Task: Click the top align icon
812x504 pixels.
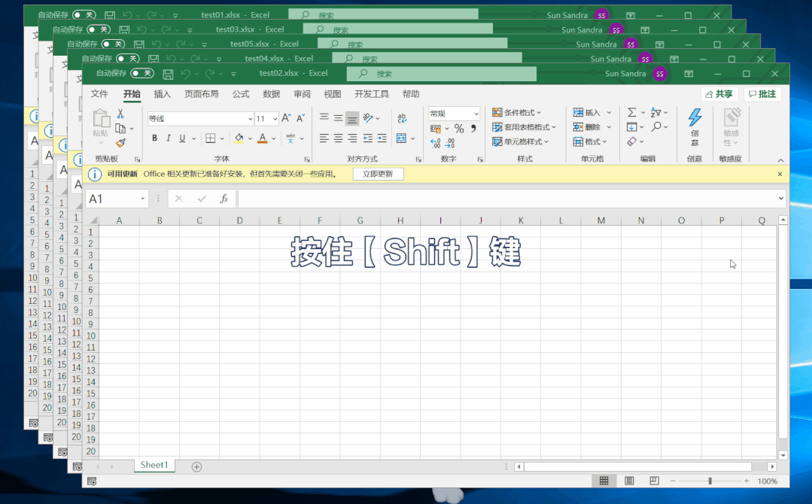Action: tap(324, 118)
